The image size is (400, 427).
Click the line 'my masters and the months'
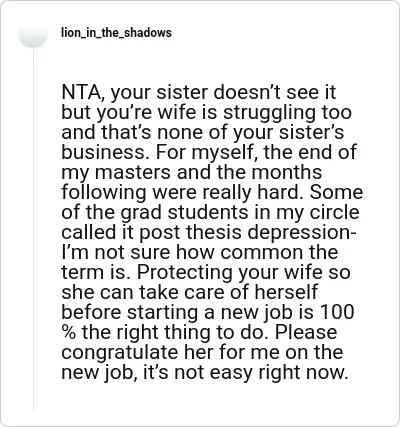192,172
